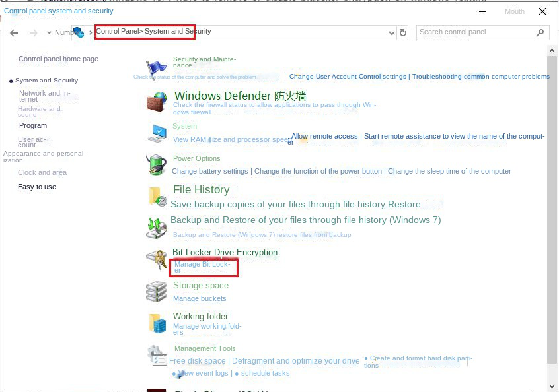
Task: Click the Windows Defender firewall brick icon
Action: 156,102
